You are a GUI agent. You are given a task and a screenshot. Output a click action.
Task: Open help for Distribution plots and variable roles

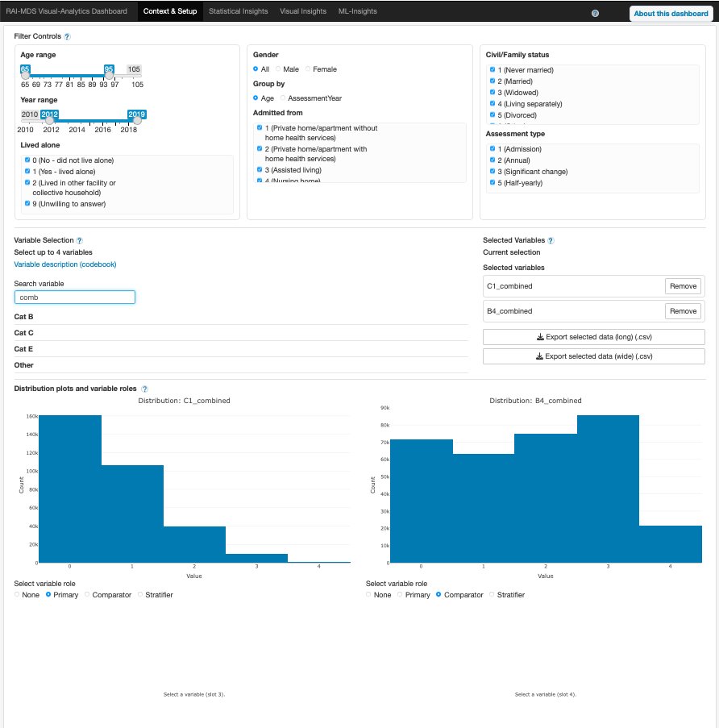pyautogui.click(x=144, y=389)
